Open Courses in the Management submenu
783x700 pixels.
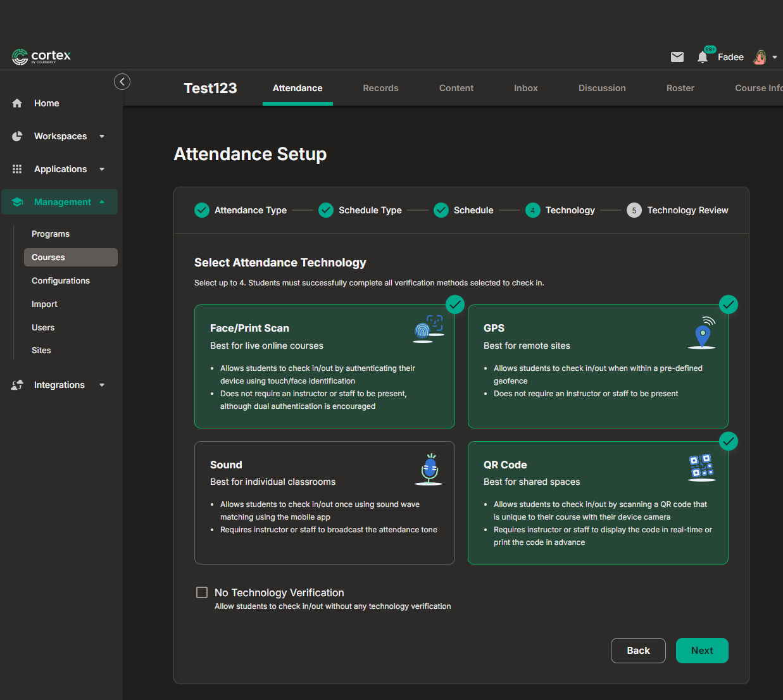click(x=71, y=258)
